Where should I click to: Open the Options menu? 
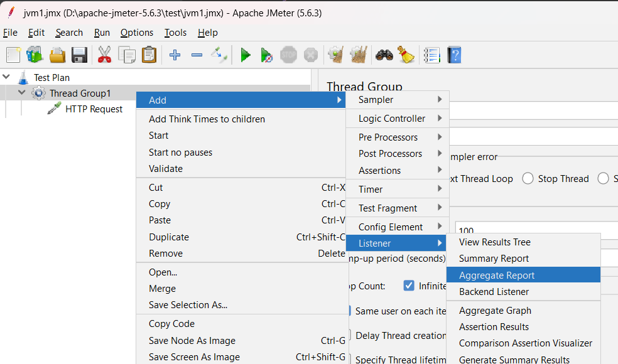(x=137, y=33)
